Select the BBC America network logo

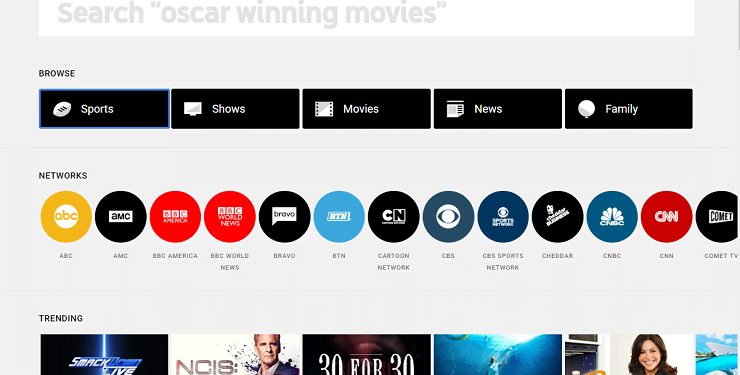(175, 217)
